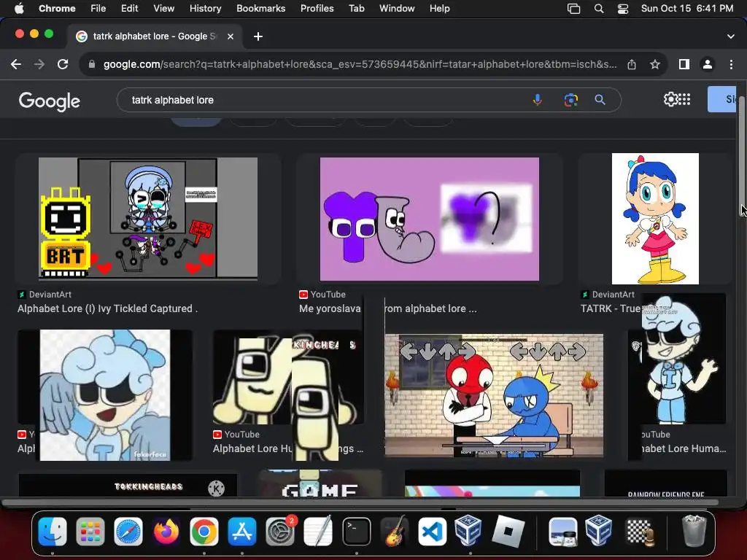This screenshot has height=560, width=747.
Task: Open Google quick settings gear
Action: click(670, 99)
